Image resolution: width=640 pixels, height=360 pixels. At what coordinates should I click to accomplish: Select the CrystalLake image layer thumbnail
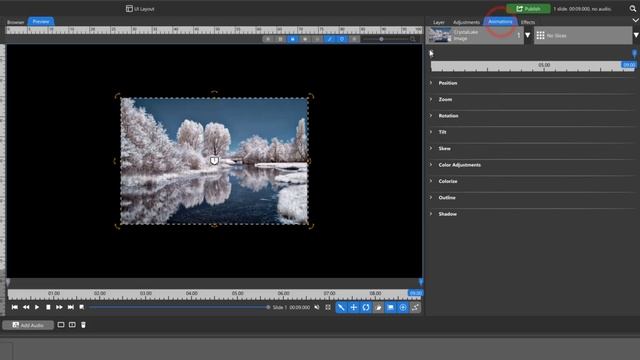[x=439, y=35]
